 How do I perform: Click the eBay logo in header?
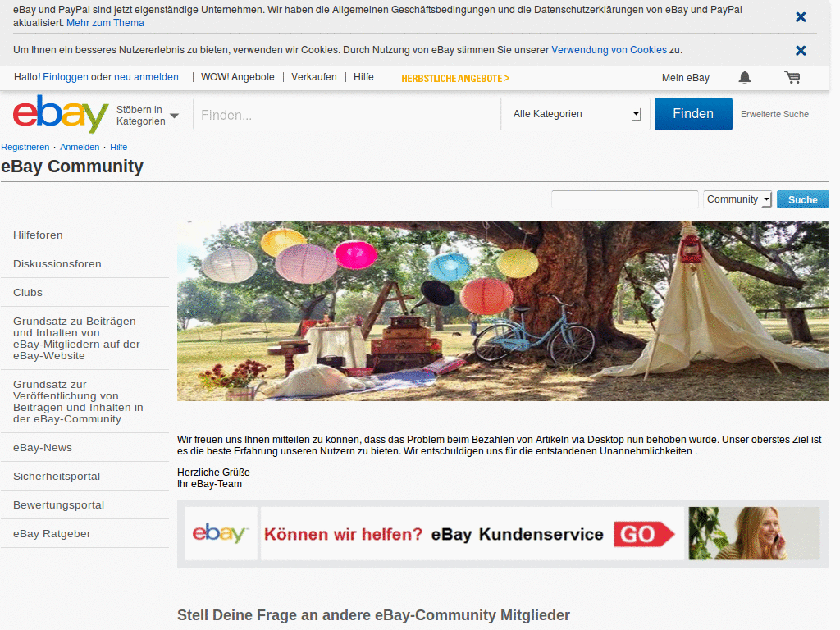tap(61, 113)
